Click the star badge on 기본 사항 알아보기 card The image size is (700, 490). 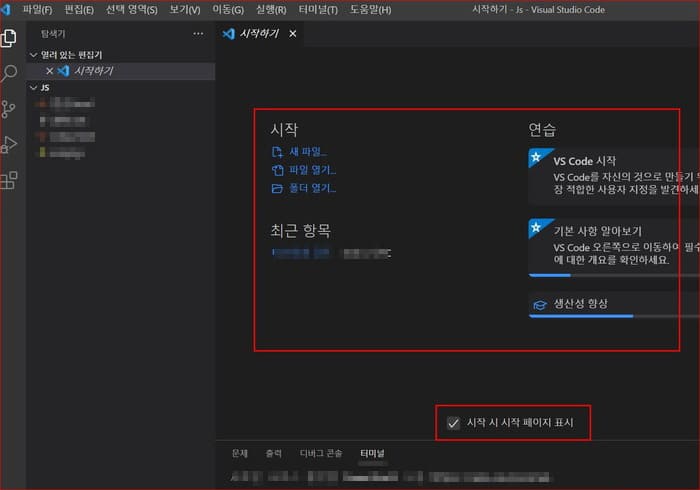pyautogui.click(x=536, y=228)
